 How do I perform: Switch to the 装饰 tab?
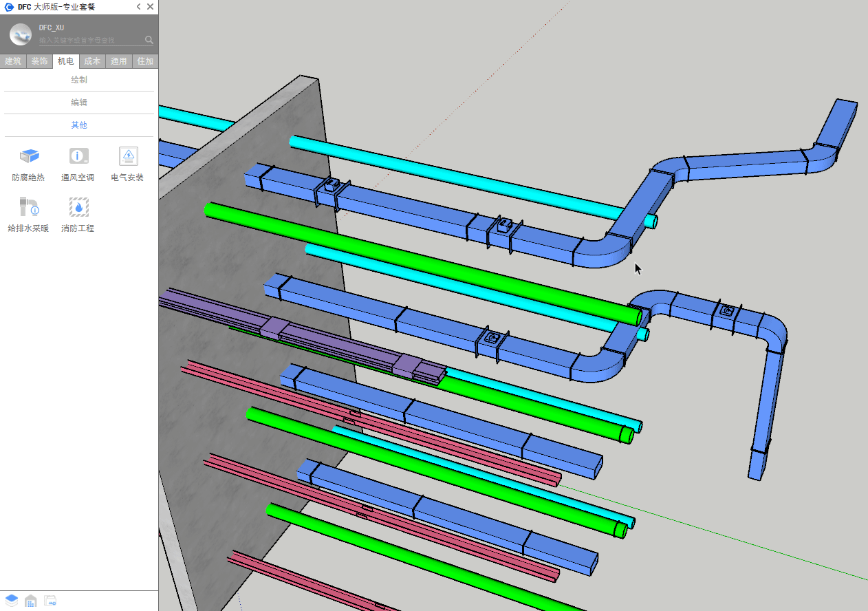[x=39, y=61]
